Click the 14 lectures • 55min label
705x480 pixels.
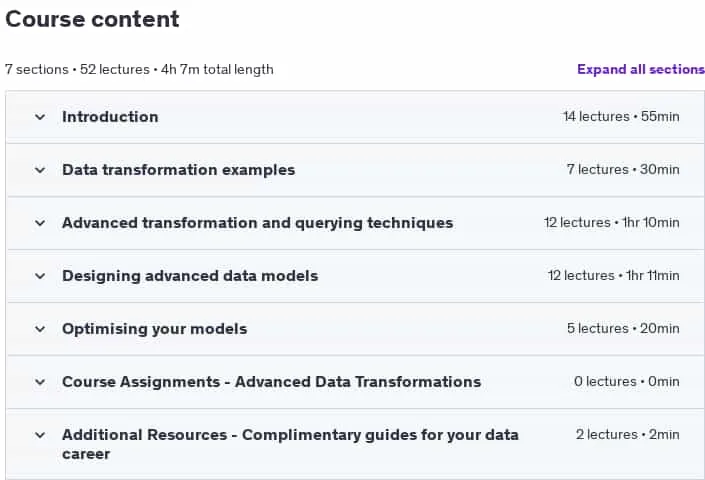click(621, 116)
